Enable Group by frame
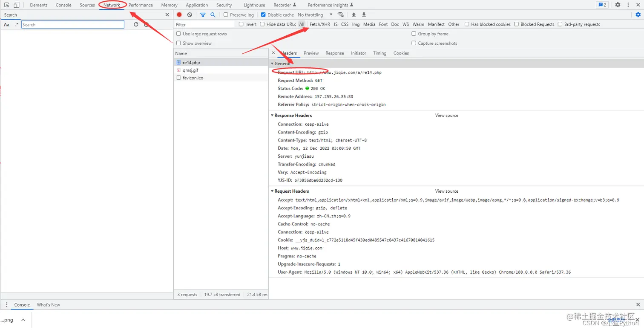Viewport: 644px width, 330px height. 414,34
